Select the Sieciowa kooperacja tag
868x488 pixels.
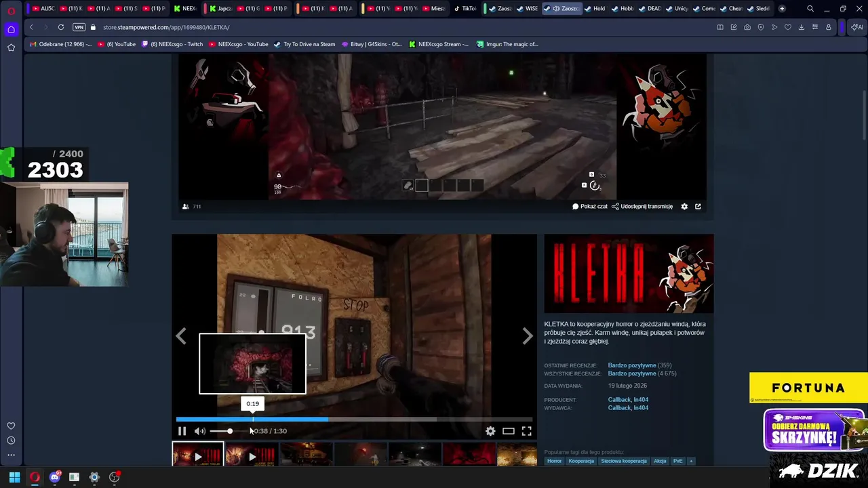624,461
